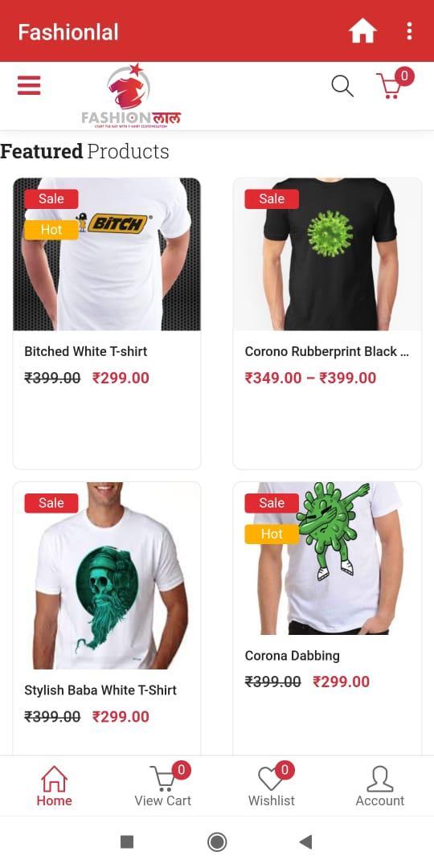Go to Account profile tab
The image size is (434, 868).
coord(379,786)
